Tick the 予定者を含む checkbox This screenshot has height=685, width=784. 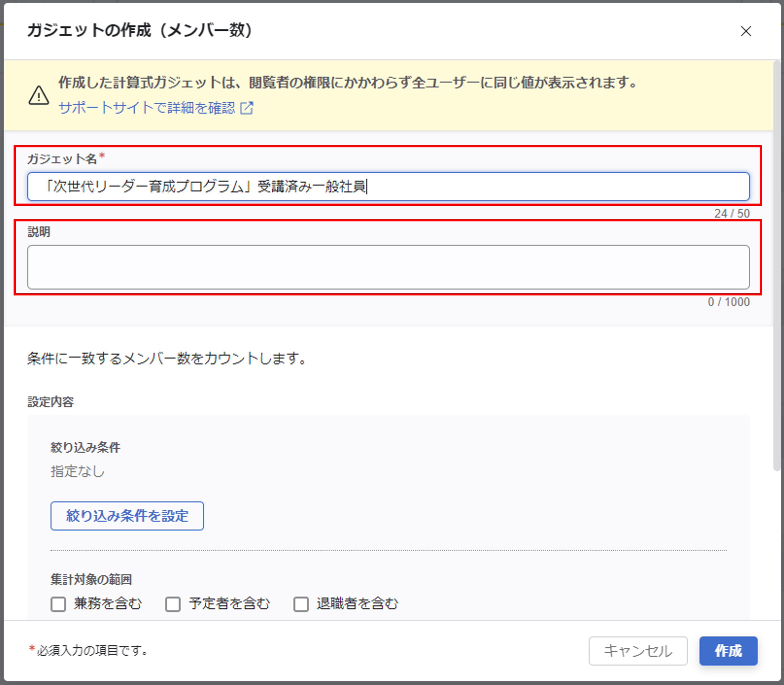click(173, 604)
